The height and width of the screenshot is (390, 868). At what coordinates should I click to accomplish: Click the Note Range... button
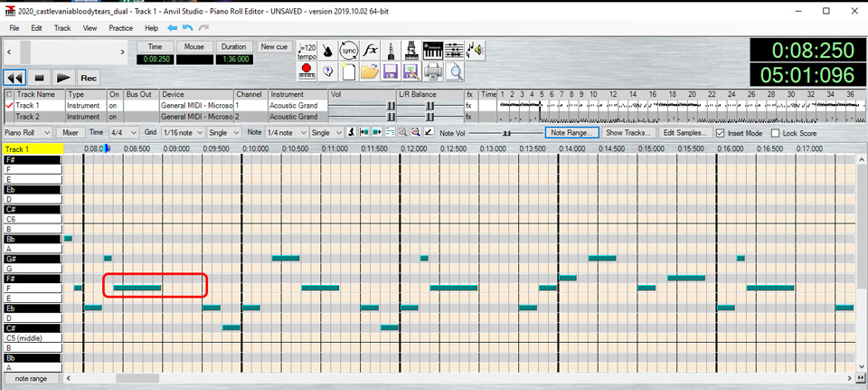pyautogui.click(x=571, y=133)
